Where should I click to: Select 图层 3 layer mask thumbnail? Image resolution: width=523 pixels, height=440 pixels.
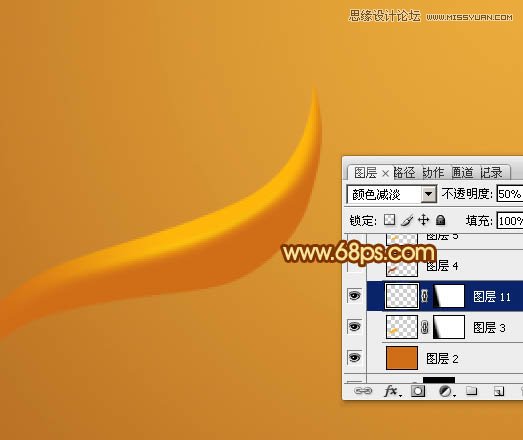click(449, 327)
